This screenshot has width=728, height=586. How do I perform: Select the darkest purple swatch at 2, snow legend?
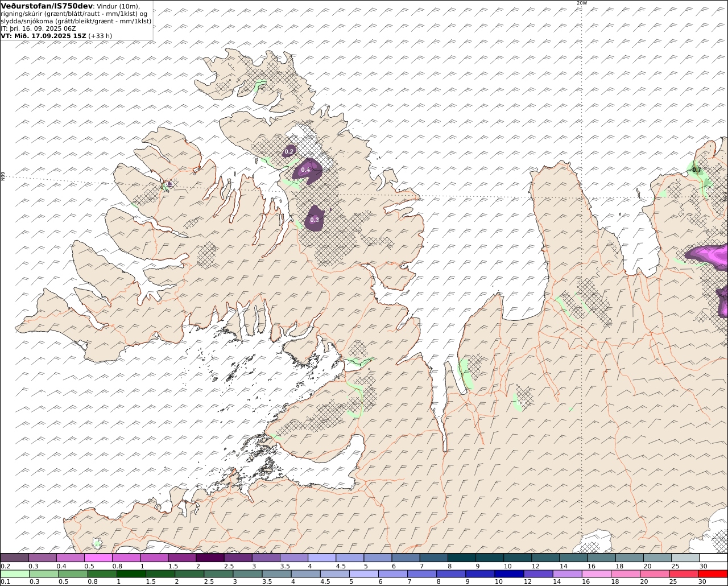pos(210,558)
